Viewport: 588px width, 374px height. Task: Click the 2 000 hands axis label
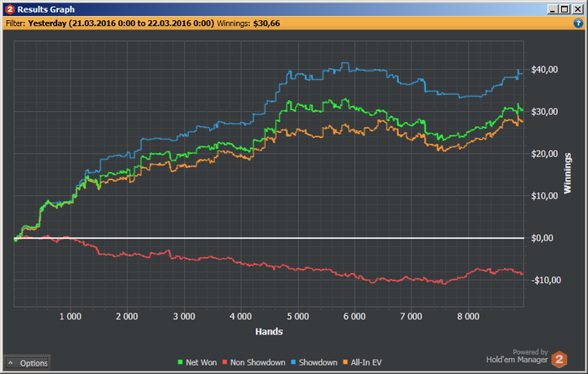tap(127, 317)
